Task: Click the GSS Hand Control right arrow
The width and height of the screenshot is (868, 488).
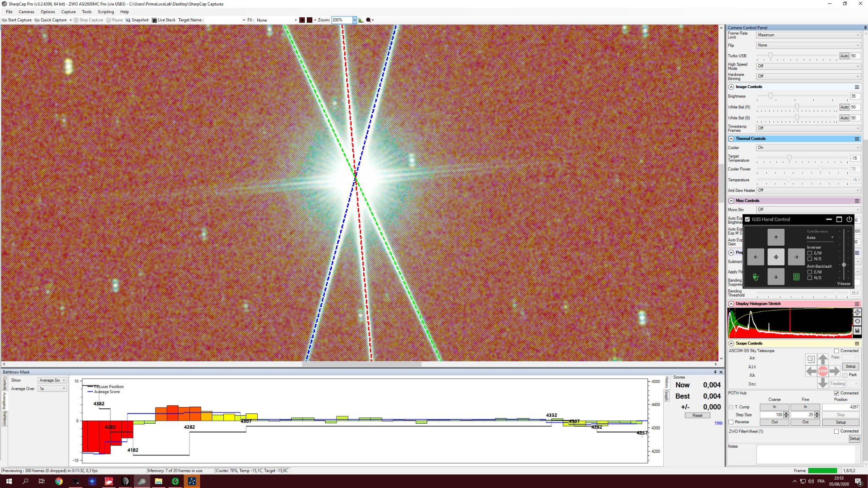Action: click(796, 257)
